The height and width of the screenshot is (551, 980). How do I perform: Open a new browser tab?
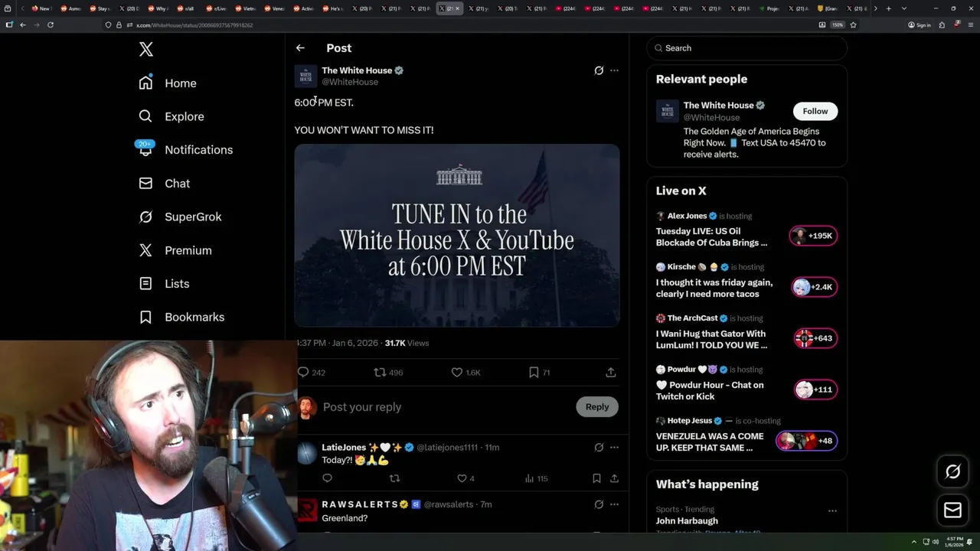888,8
